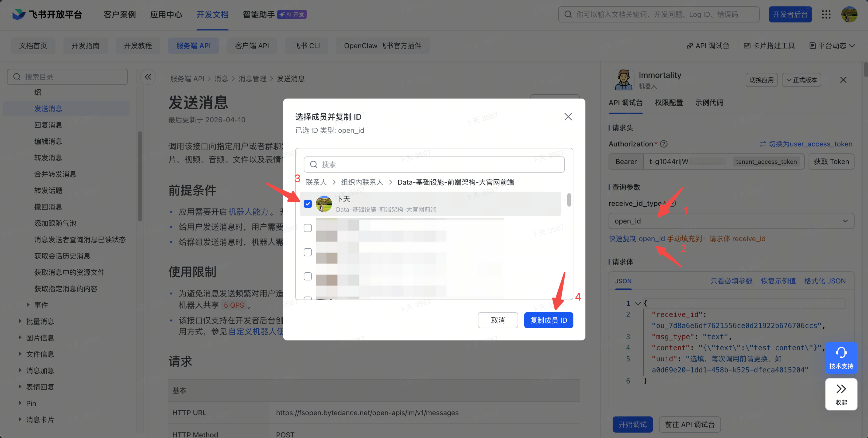Click the member list scrollbar in dialog
This screenshot has width=868, height=438.
tap(569, 200)
